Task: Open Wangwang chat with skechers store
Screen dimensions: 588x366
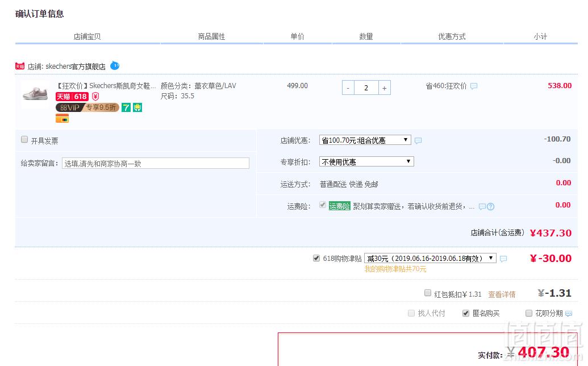Action: tap(115, 65)
